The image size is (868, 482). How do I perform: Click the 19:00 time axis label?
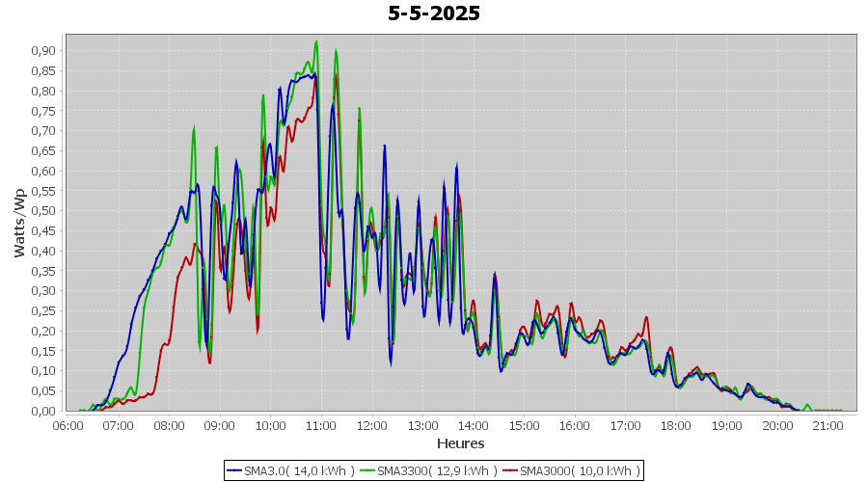pos(727,425)
